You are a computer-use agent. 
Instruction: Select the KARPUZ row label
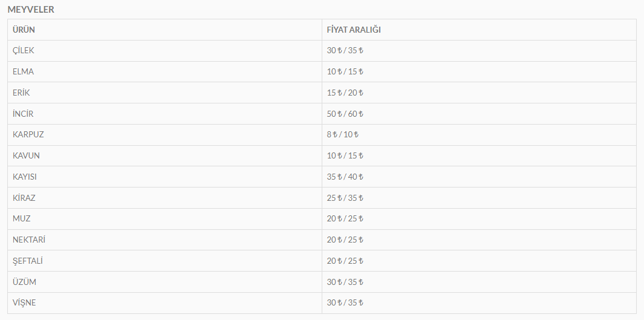point(28,134)
